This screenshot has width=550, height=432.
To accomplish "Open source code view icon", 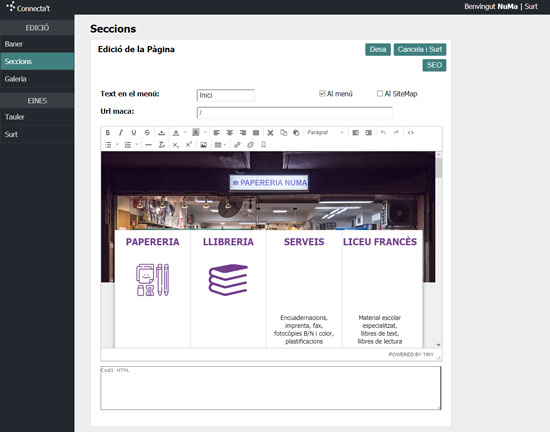I will 410,133.
